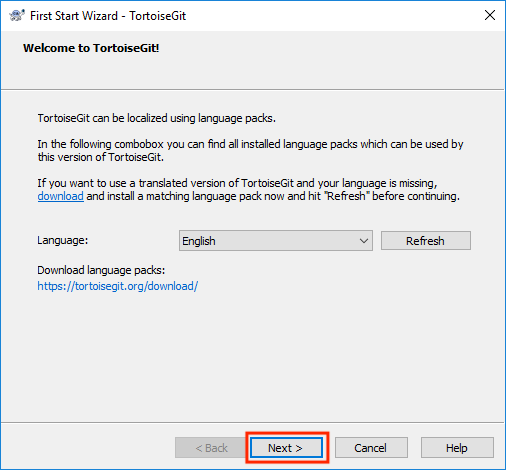Click the Refresh button
This screenshot has width=506, height=470.
pos(426,240)
